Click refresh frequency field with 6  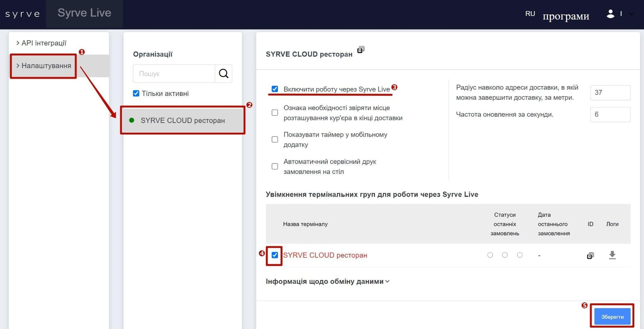point(610,114)
